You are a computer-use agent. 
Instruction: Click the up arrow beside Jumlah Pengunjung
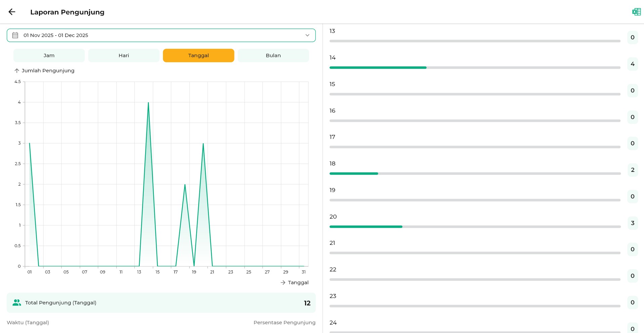coord(17,71)
